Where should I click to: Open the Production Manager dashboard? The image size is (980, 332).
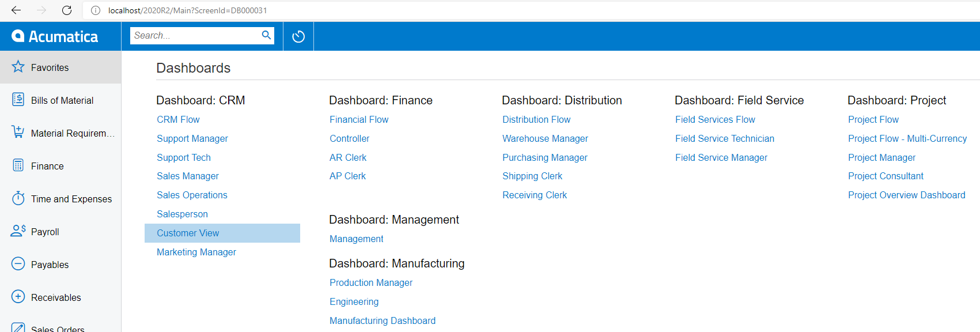(371, 282)
